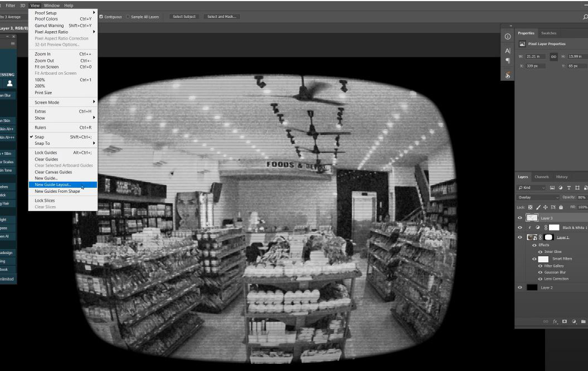Switch to the Channels tab
The width and height of the screenshot is (588, 371).
pos(542,177)
